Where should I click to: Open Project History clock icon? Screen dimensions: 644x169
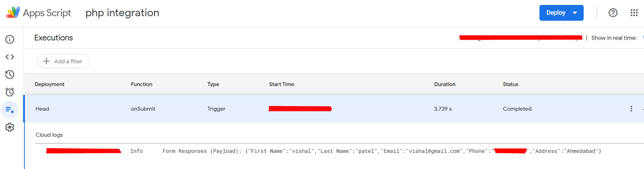coord(10,74)
